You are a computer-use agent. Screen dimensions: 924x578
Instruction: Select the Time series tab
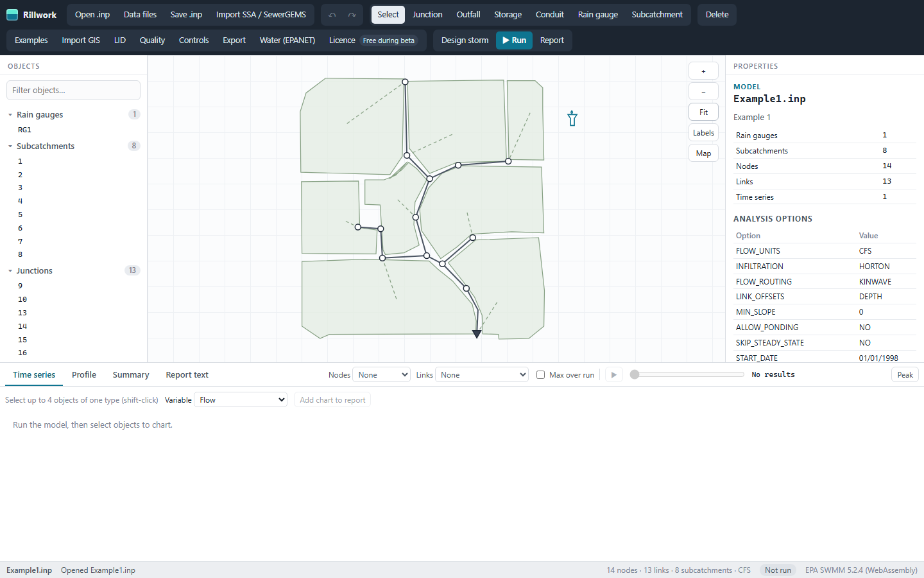(x=34, y=375)
